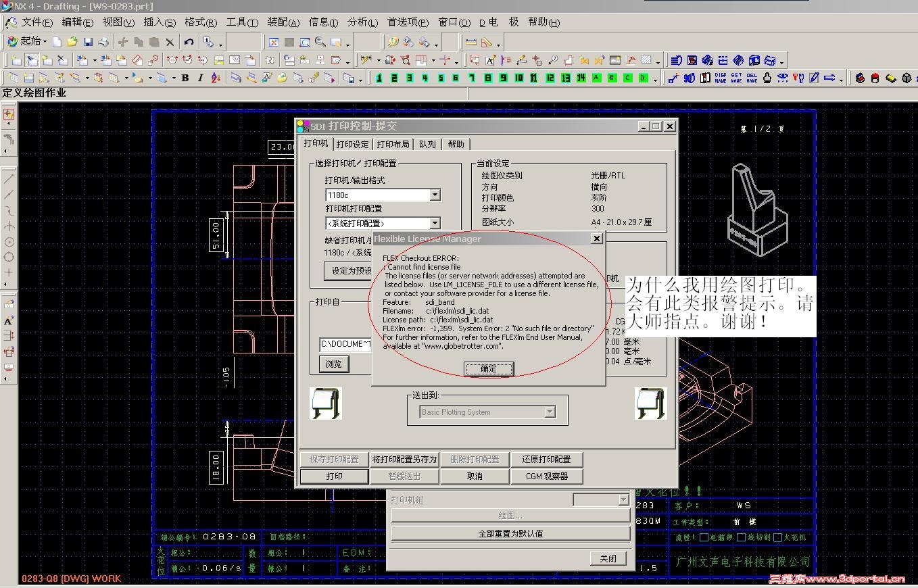Click the 还原打印配置 button
Image resolution: width=918 pixels, height=588 pixels.
click(547, 459)
